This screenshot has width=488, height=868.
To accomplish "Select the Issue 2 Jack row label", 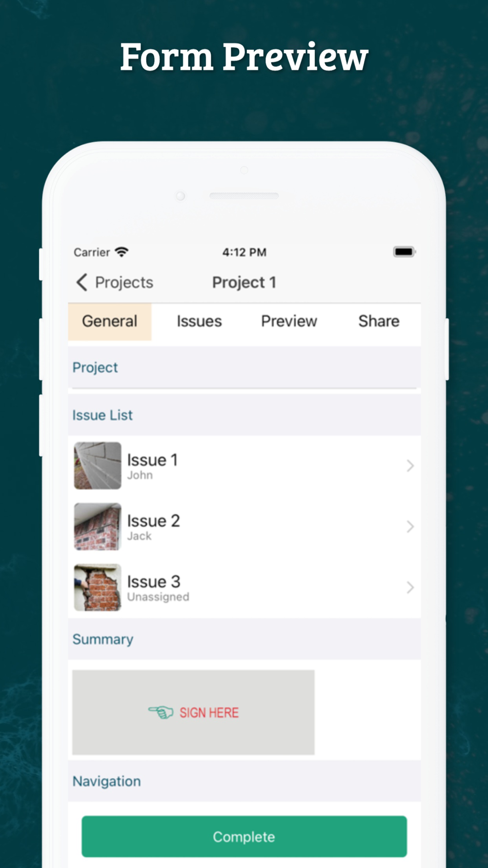I will click(x=153, y=527).
